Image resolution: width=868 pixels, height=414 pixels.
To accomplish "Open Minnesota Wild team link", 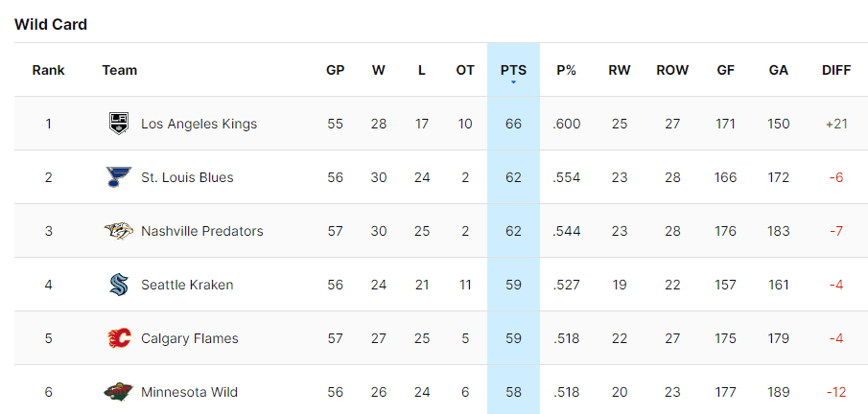I will pos(189,392).
